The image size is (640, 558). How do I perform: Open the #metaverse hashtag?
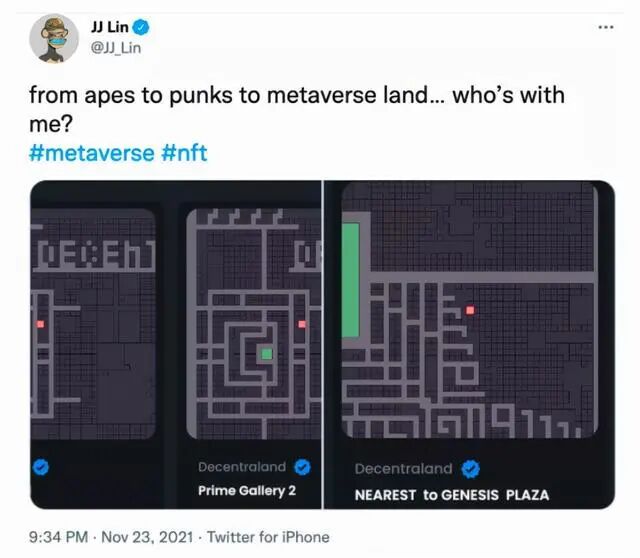click(x=92, y=153)
